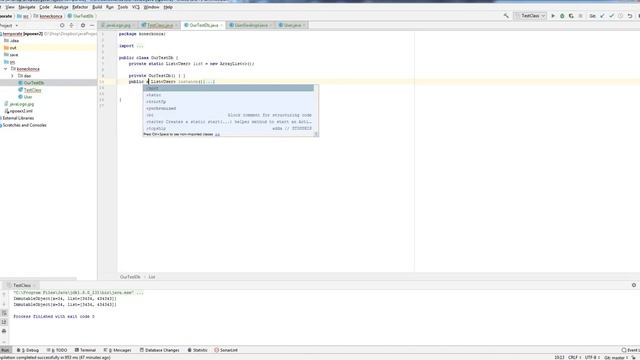The image size is (640, 360).
Task: Open the Refactor menu
Action: pos(80,7)
